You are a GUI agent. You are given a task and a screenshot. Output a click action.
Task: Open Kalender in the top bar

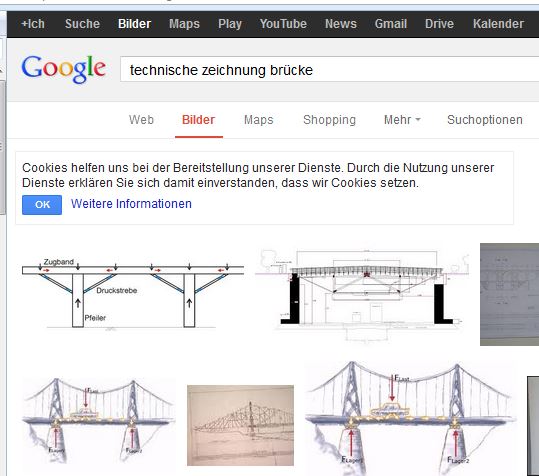tap(498, 24)
